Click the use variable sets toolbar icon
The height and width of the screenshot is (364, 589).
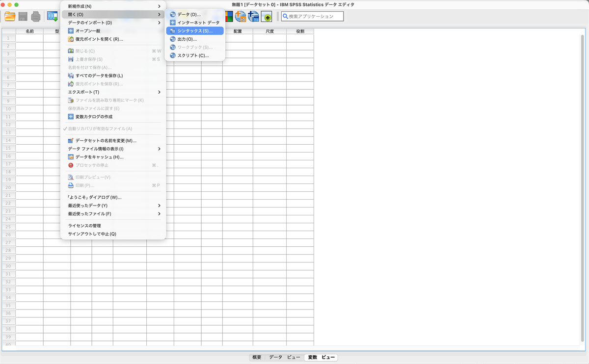241,17
